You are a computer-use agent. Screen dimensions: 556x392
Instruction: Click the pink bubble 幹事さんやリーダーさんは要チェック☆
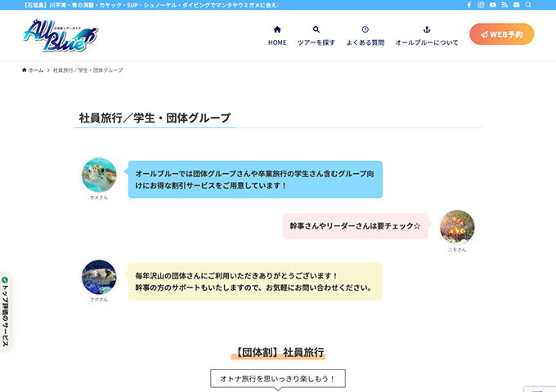(x=356, y=226)
